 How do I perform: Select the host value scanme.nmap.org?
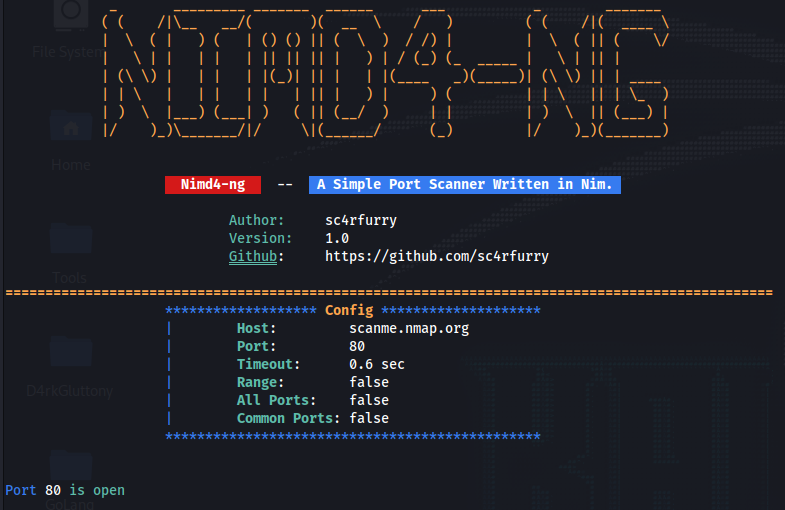(409, 328)
